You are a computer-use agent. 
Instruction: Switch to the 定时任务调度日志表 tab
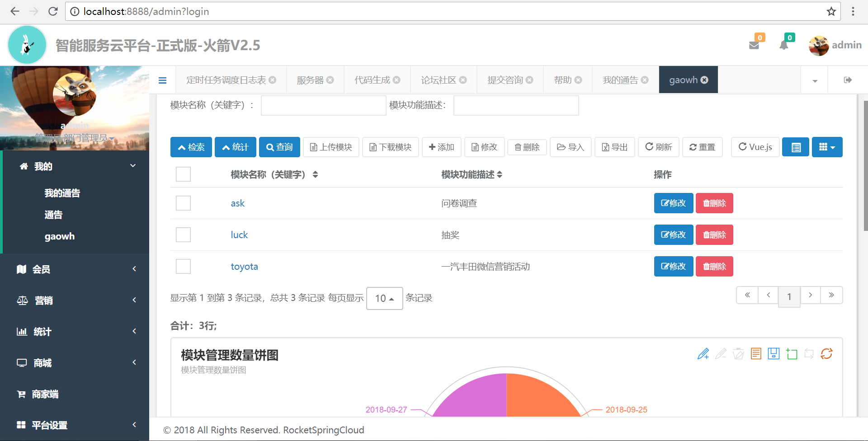(x=226, y=80)
